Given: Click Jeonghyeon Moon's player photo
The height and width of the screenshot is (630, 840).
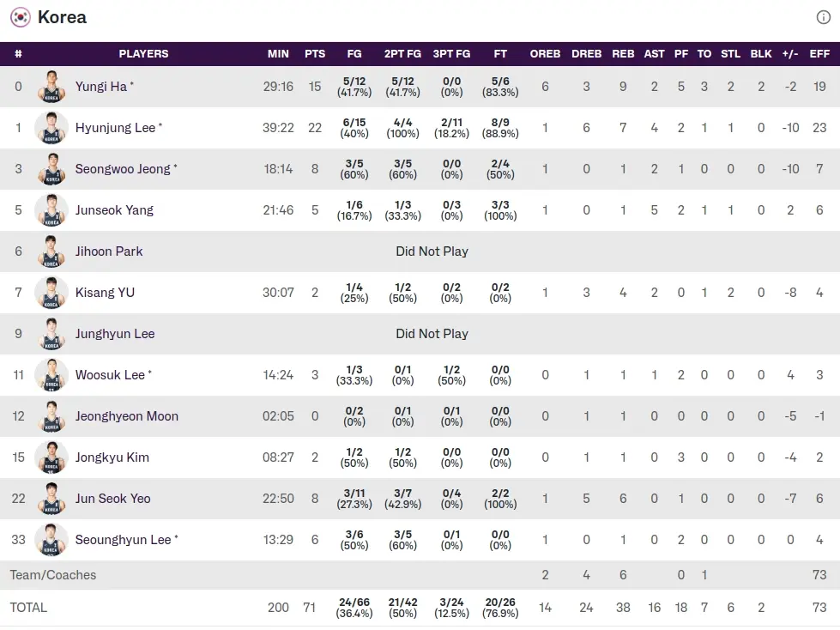Looking at the screenshot, I should pyautogui.click(x=51, y=416).
